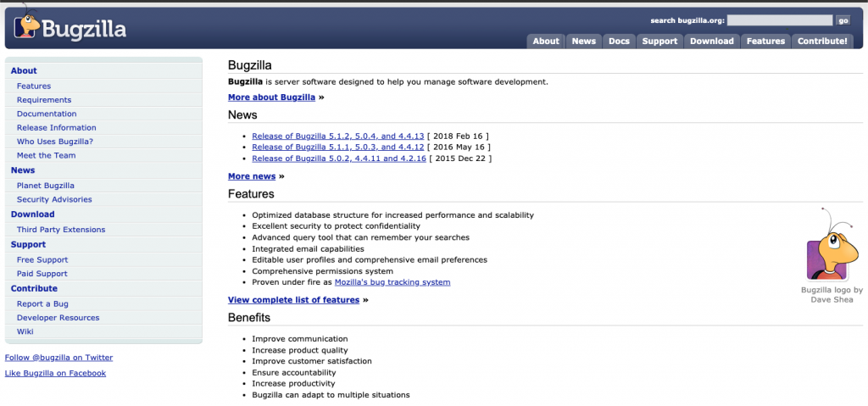Open Release of Bugzilla 5.0.2 news item
868x406 pixels.
pos(339,159)
